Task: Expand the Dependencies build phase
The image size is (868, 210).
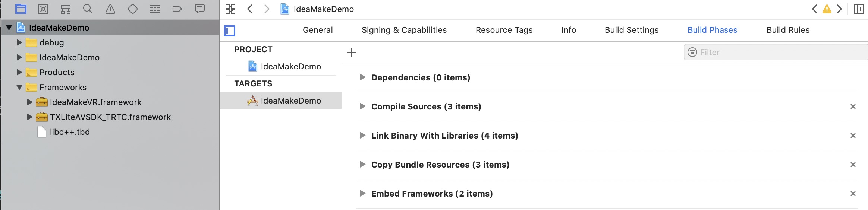Action: pyautogui.click(x=362, y=77)
